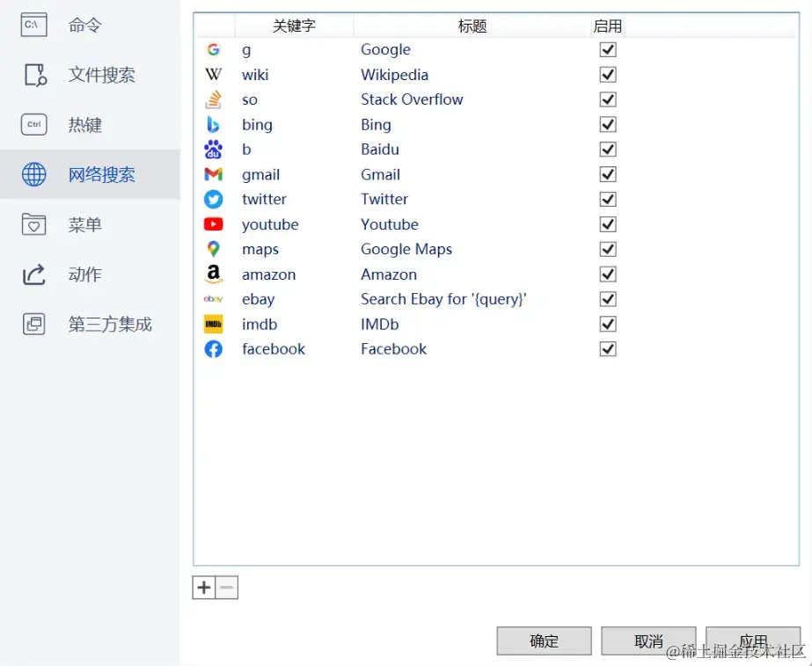The width and height of the screenshot is (812, 666).
Task: Click the Amazon logo icon
Action: click(x=214, y=274)
